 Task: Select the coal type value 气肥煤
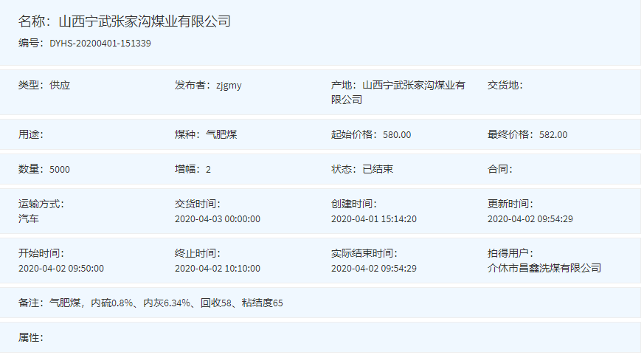221,135
